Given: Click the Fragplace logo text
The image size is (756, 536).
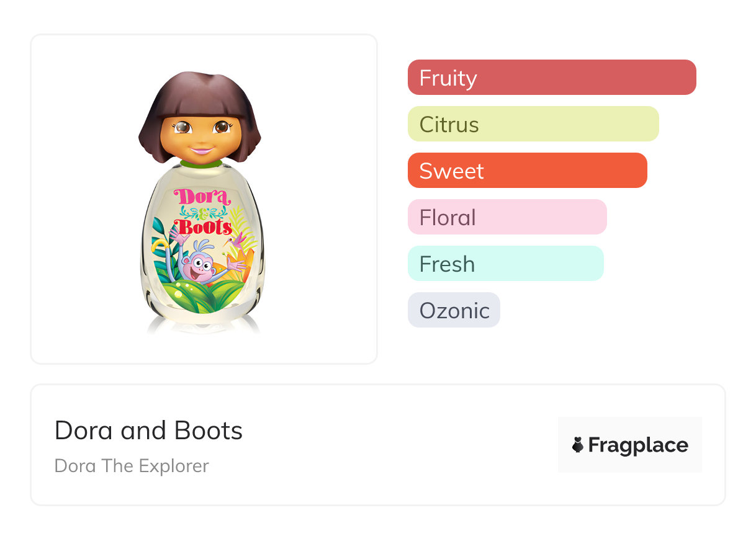Looking at the screenshot, I should click(638, 445).
